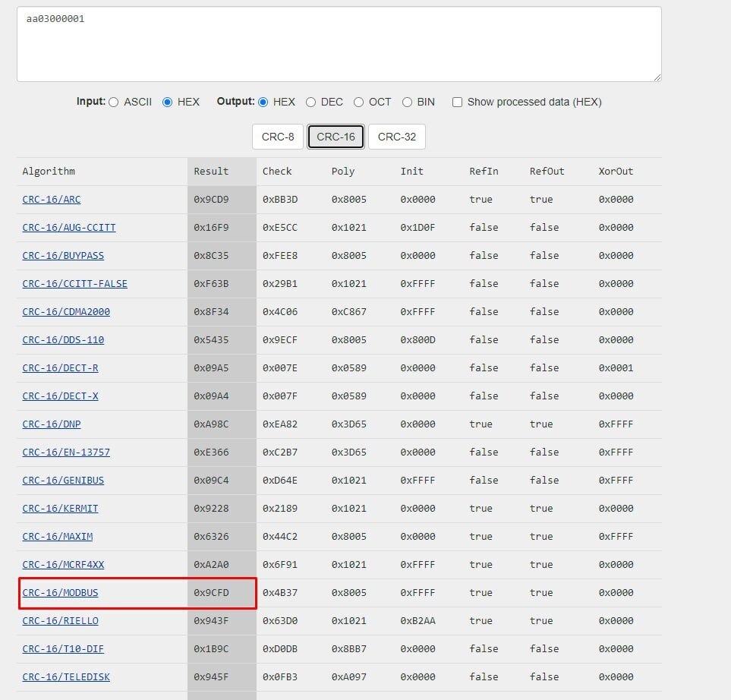The height and width of the screenshot is (700, 731).
Task: Click the Check column header
Action: 277,171
